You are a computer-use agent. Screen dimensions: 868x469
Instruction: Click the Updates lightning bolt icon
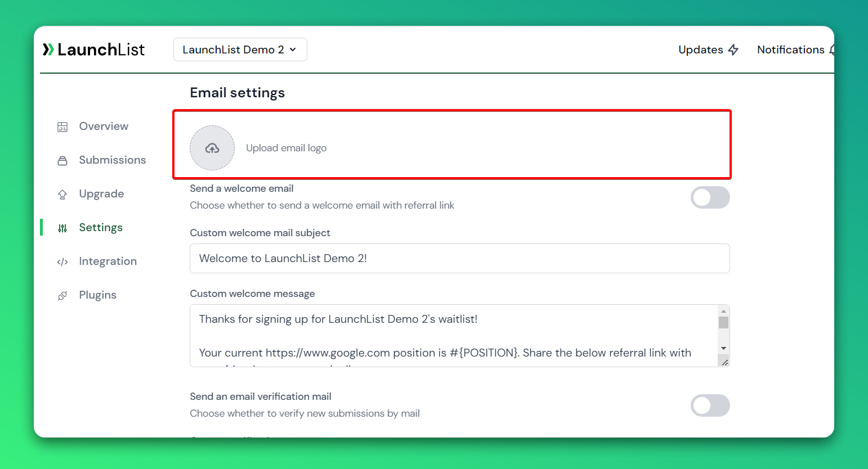click(733, 50)
